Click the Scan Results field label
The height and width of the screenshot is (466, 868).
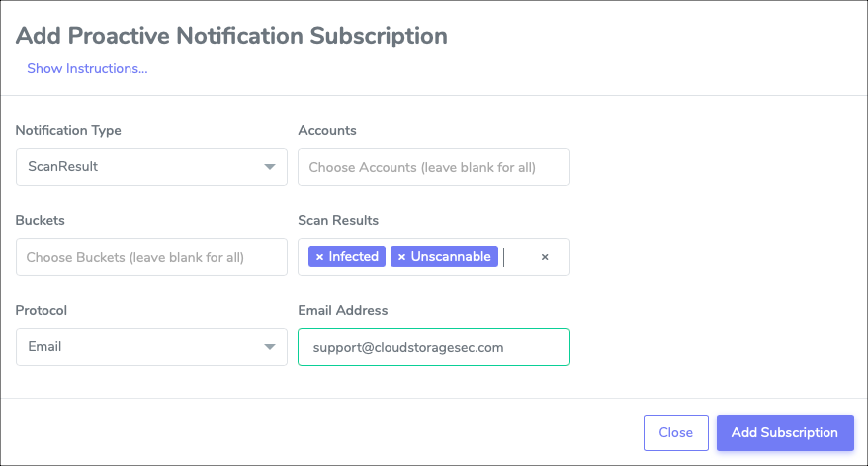[338, 220]
